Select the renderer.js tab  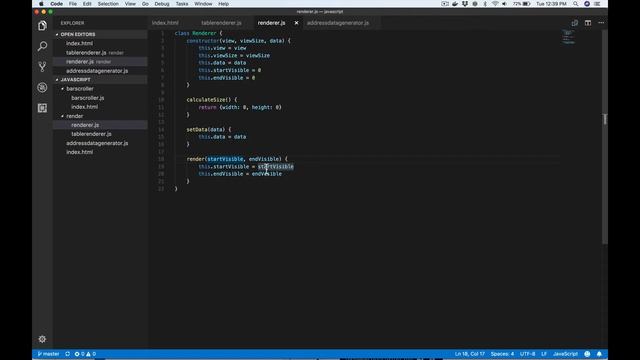click(271, 23)
